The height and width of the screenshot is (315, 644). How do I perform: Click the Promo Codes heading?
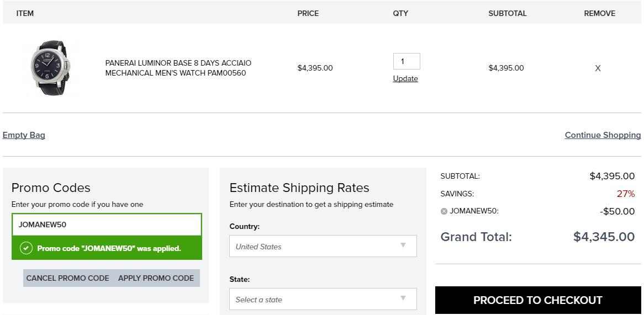(51, 188)
